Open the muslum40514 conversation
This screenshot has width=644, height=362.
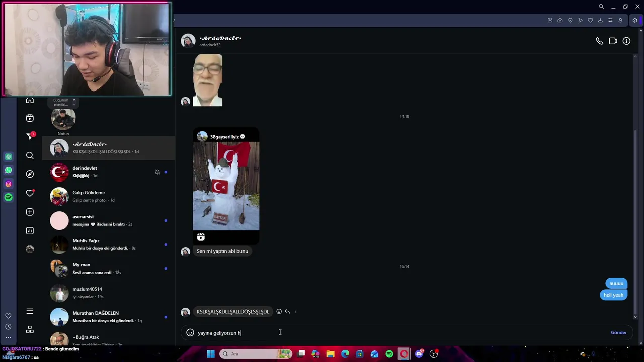click(109, 293)
